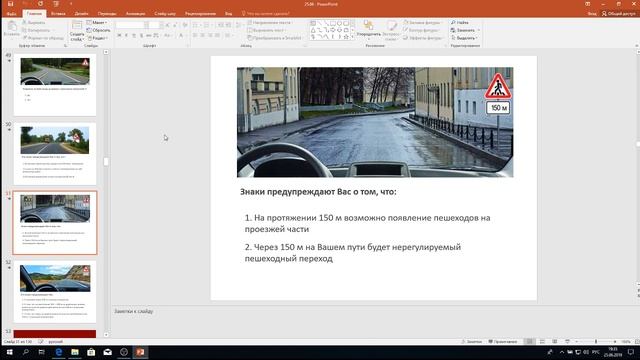Click the bullets list icon in the paragraph group
Screen dimensions: 640x360
pyautogui.click(x=196, y=25)
